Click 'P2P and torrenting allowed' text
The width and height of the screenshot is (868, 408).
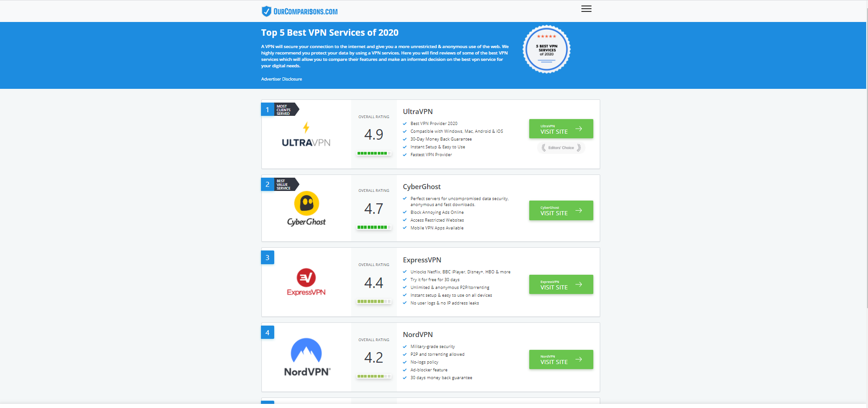point(437,354)
